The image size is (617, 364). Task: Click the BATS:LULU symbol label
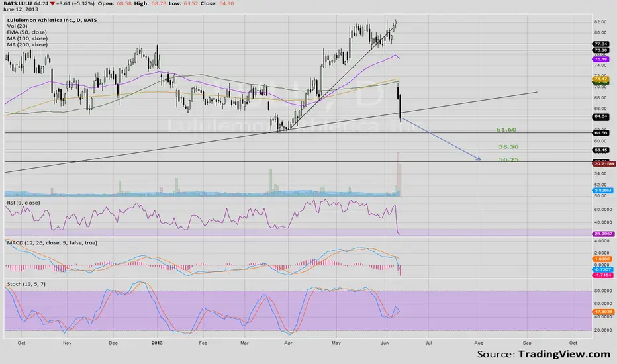coord(18,3)
